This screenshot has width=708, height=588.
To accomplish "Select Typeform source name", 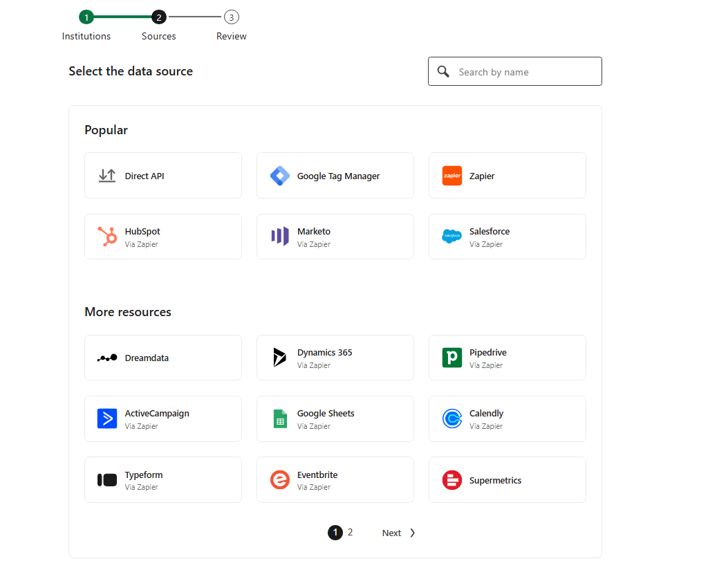I will point(144,475).
